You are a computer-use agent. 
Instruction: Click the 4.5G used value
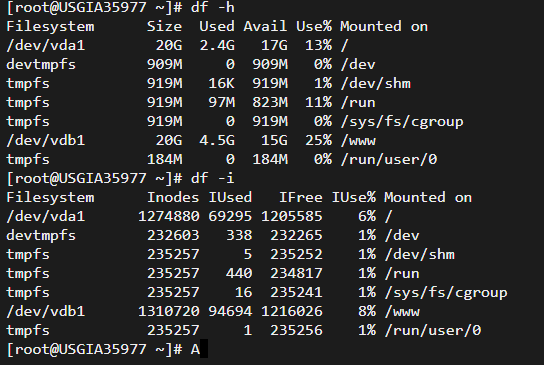click(x=217, y=141)
